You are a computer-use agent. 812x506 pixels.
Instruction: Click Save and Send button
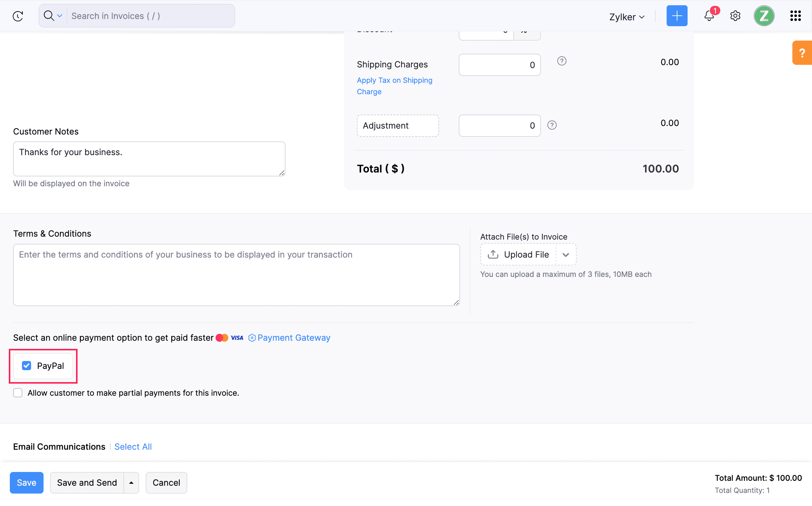click(87, 483)
